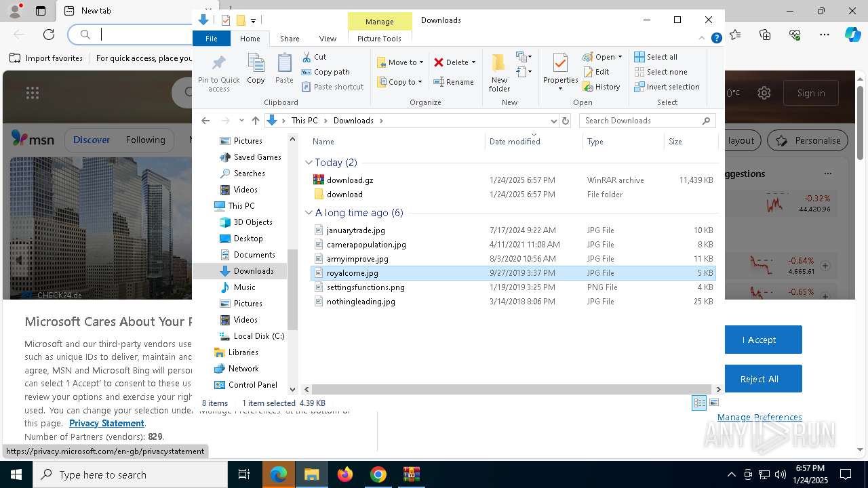Select the Manage contextual tab
868x488 pixels.
pyautogui.click(x=379, y=21)
